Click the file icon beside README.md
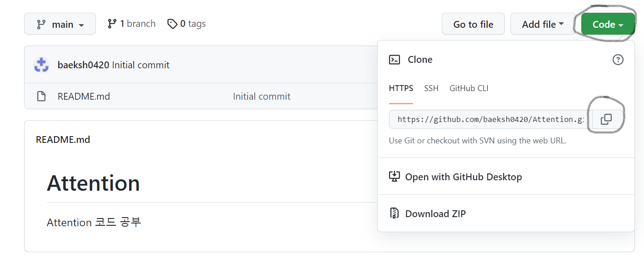644x264 pixels. tap(41, 96)
